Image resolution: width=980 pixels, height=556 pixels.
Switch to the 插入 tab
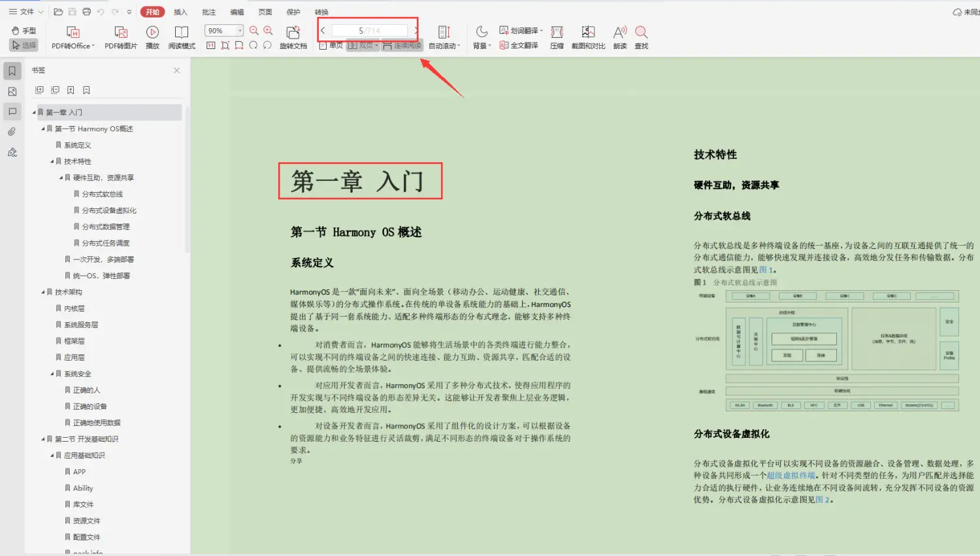point(180,12)
